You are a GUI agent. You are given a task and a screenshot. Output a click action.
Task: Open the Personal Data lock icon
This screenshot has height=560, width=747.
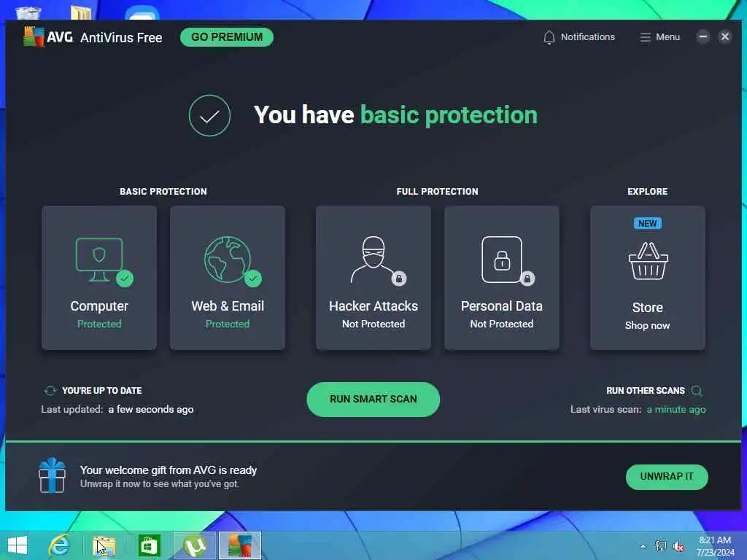click(502, 260)
